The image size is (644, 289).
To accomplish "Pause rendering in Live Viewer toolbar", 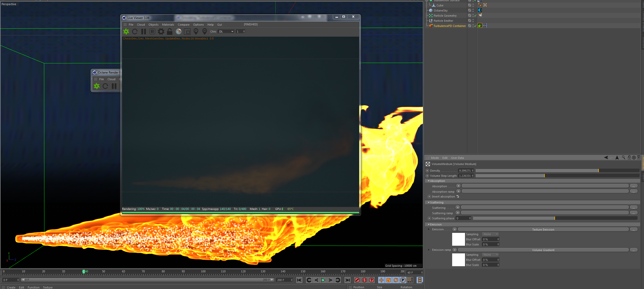I will click(144, 32).
